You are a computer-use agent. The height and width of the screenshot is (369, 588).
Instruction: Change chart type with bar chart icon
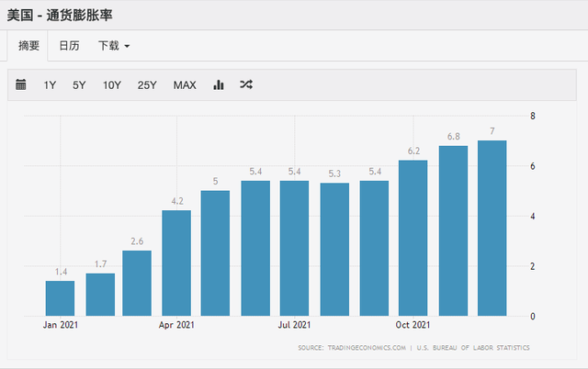point(219,84)
